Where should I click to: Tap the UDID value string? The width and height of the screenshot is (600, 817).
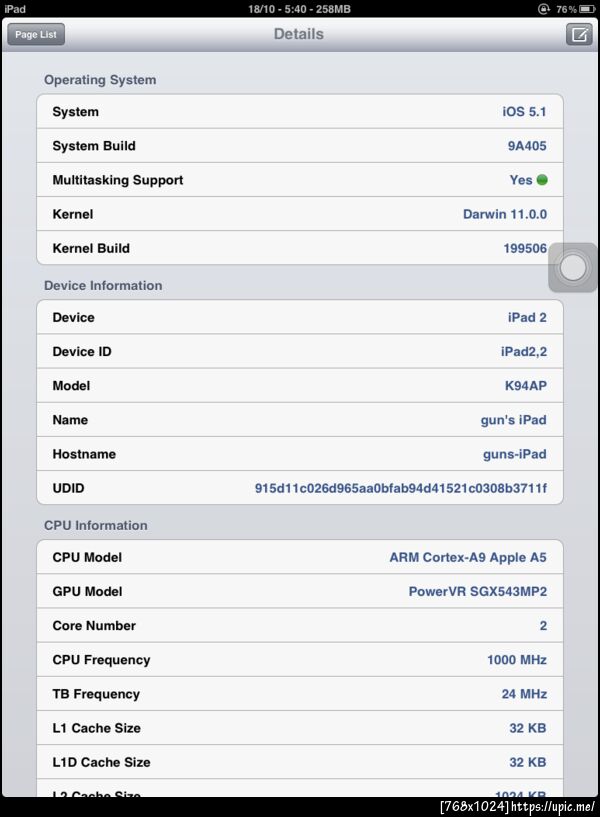click(400, 488)
